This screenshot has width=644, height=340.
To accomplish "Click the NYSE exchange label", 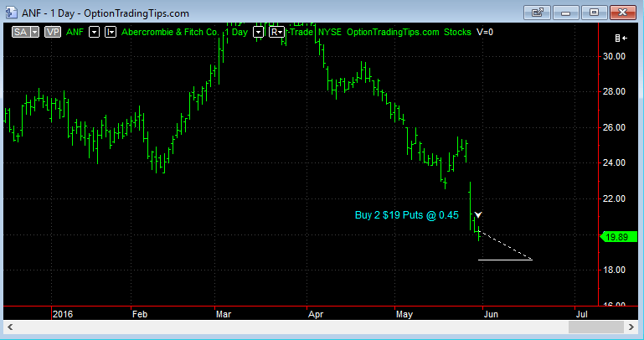I will pyautogui.click(x=330, y=32).
